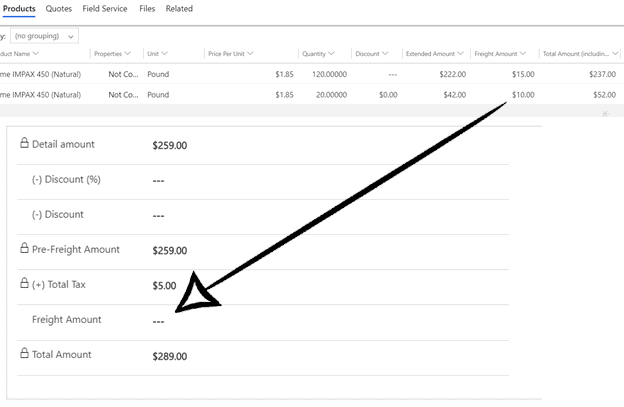Expand Freight Amount column header menu
The height and width of the screenshot is (407, 624).
coord(523,53)
